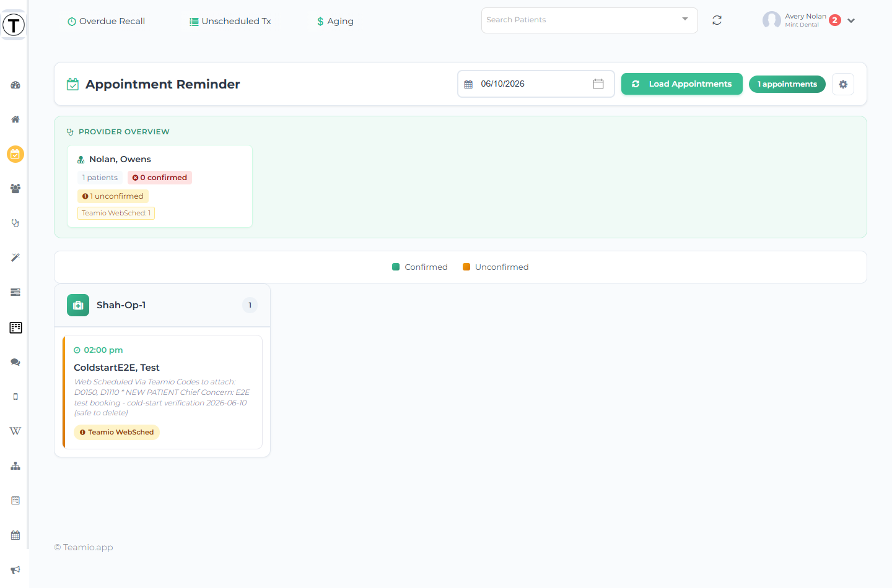Screen dimensions: 892x588
Task: Open the stacked server bars sidebar icon
Action: point(15,292)
